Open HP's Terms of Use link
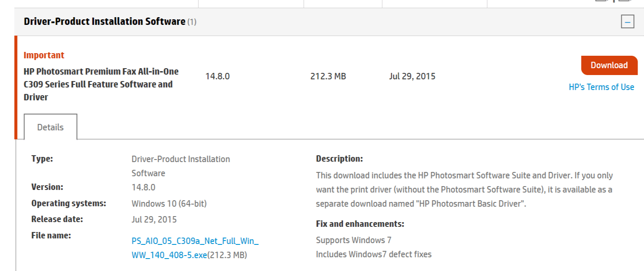This screenshot has width=644, height=271. point(601,87)
